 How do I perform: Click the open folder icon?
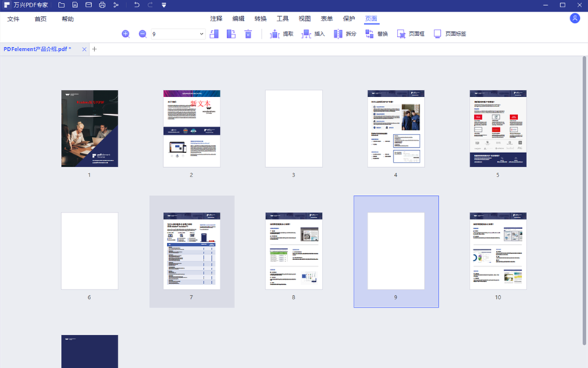(62, 5)
